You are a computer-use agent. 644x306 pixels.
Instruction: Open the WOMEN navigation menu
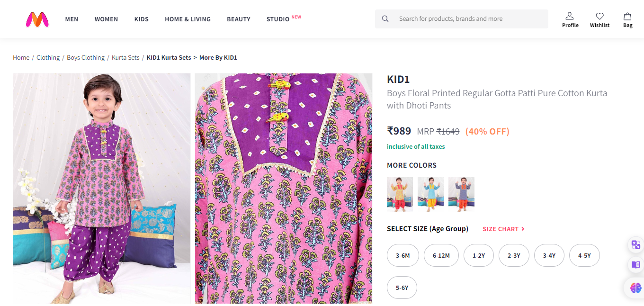[x=106, y=19]
